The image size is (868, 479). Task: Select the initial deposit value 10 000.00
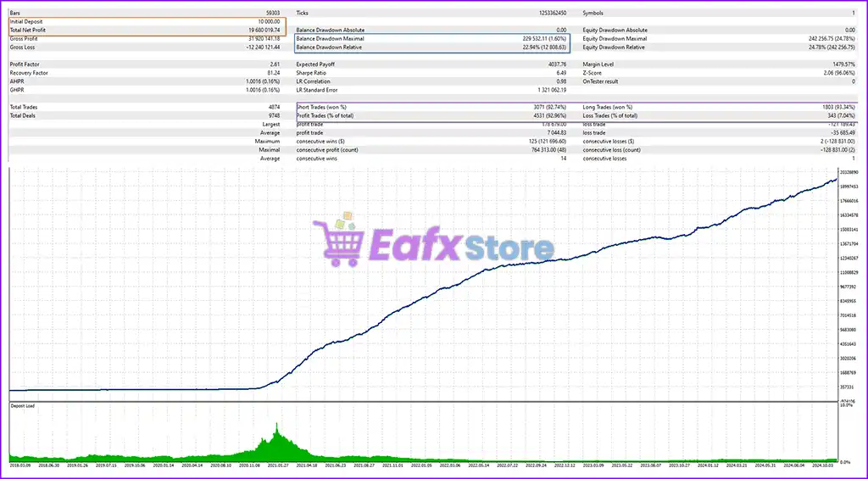pyautogui.click(x=269, y=21)
